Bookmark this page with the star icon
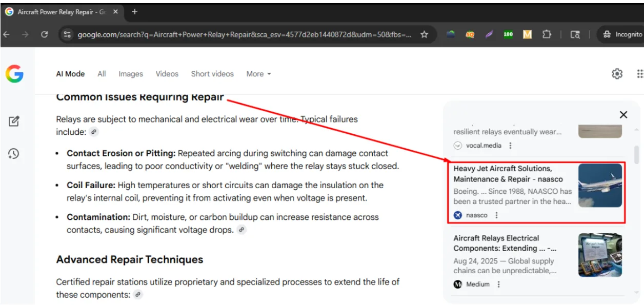 (x=424, y=34)
